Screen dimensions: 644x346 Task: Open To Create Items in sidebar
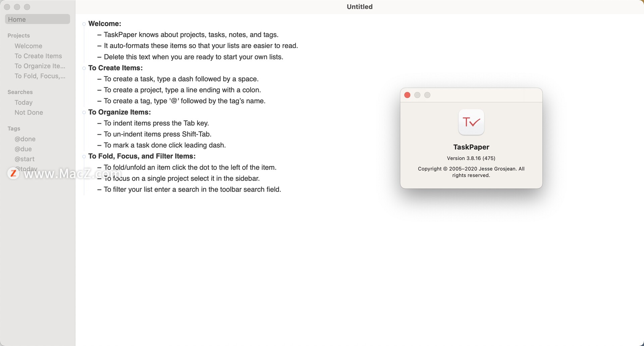point(38,56)
